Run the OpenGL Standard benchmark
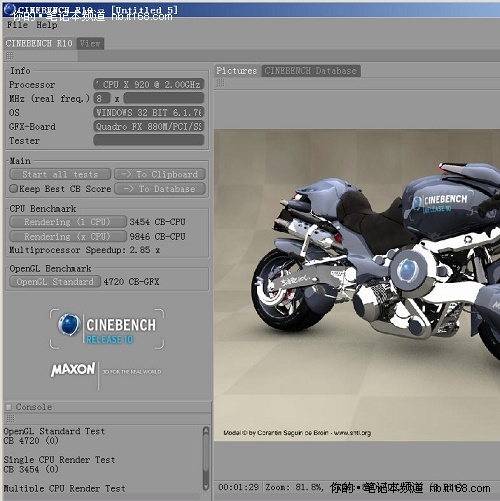The image size is (500, 501). point(55,282)
